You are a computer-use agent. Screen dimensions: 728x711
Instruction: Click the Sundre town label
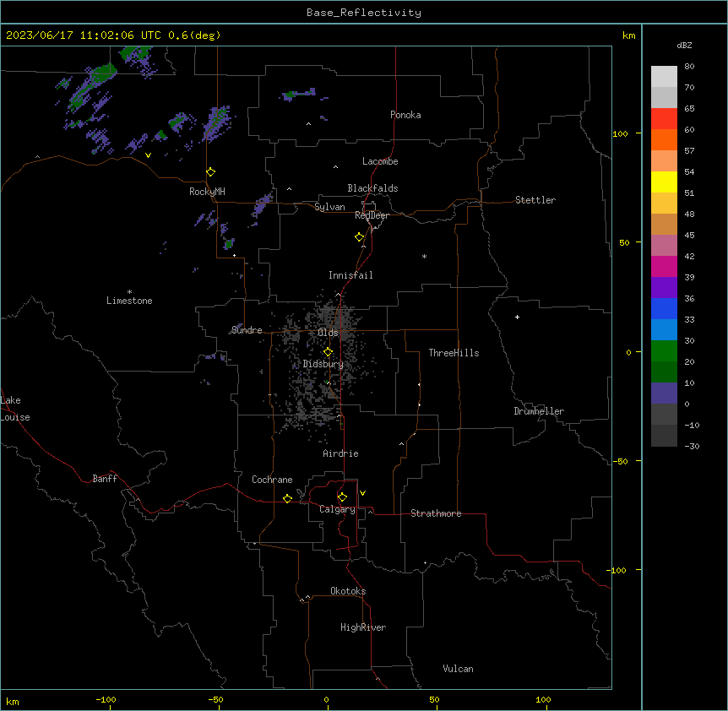click(x=247, y=330)
